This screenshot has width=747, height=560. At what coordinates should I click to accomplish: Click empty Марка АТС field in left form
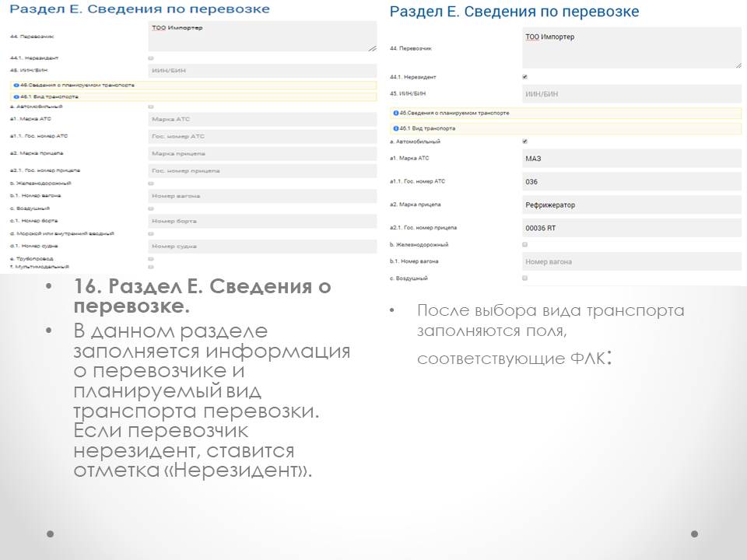262,119
